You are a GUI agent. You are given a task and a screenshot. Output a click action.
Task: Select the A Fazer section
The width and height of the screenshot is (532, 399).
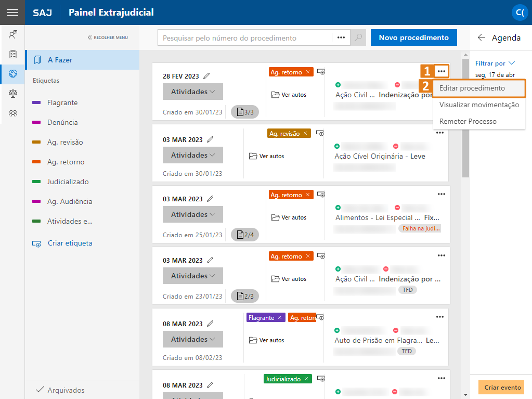click(x=83, y=60)
